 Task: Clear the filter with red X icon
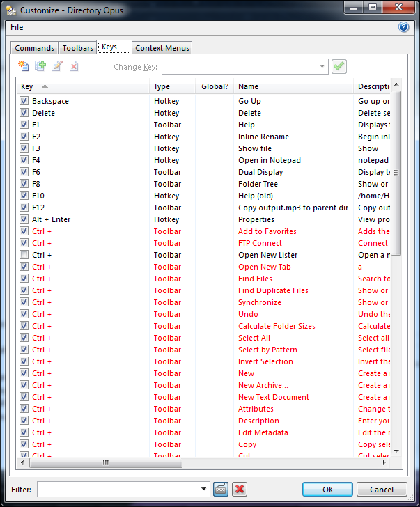pyautogui.click(x=240, y=489)
